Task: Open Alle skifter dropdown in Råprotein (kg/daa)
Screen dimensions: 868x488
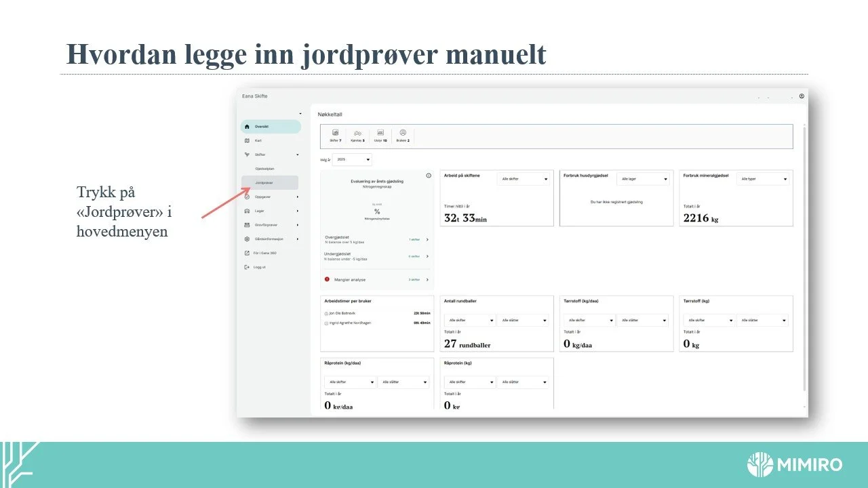Action: point(350,382)
